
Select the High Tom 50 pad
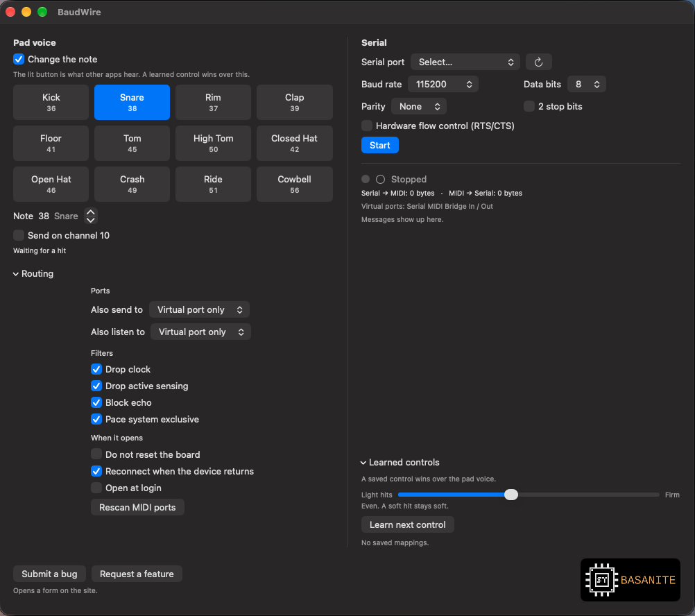tap(213, 143)
